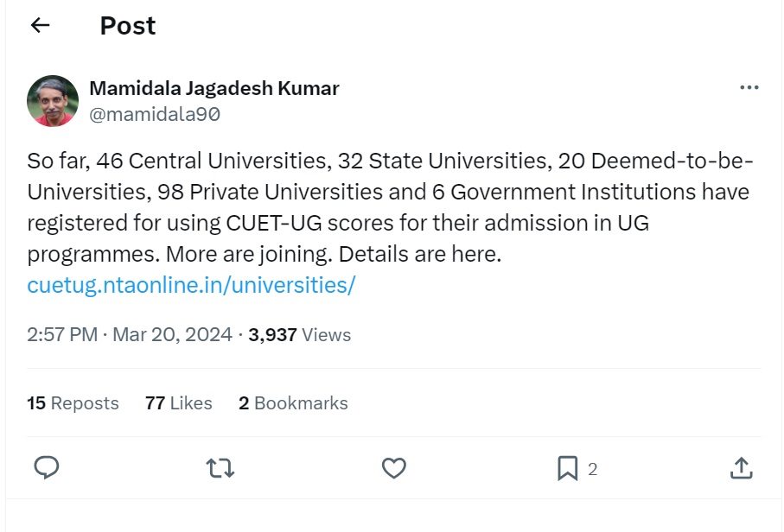Image resolution: width=784 pixels, height=532 pixels.
Task: Click the bookmark count number beside bookmark icon
Action: coord(592,469)
